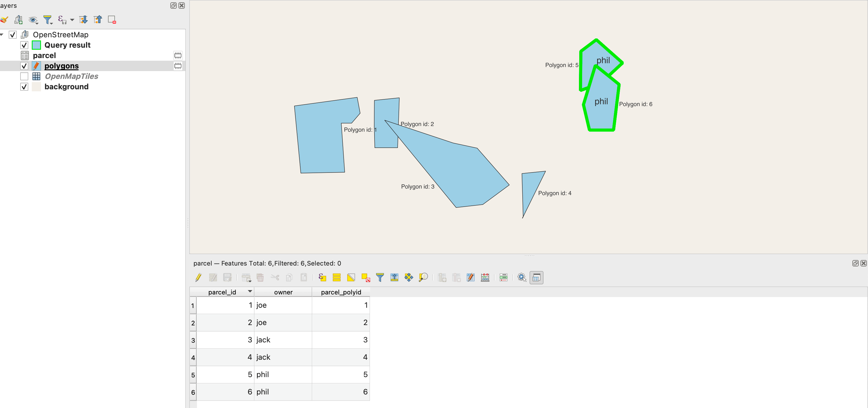868x408 pixels.
Task: Hide the background layer via its checkbox
Action: (x=24, y=87)
